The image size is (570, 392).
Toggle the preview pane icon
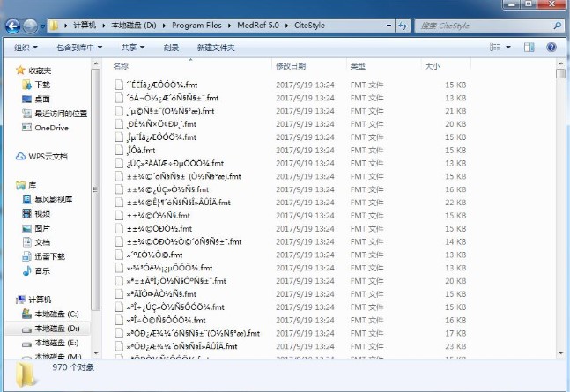(529, 47)
